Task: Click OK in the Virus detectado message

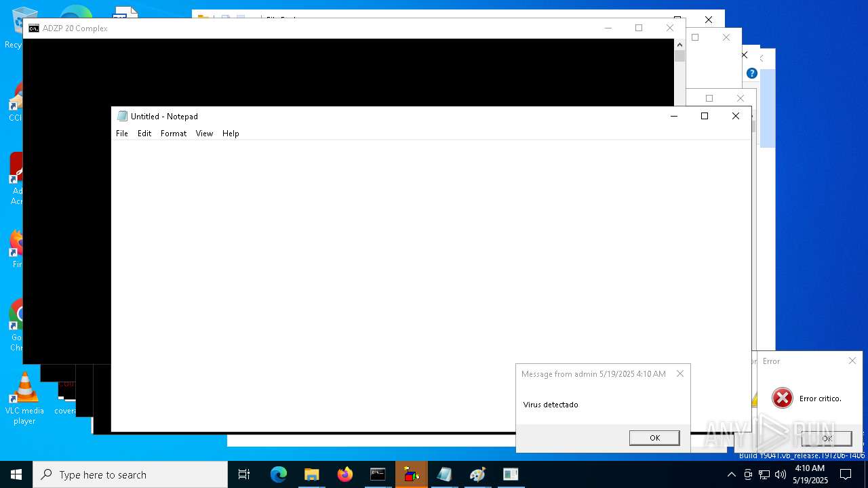Action: click(x=654, y=438)
